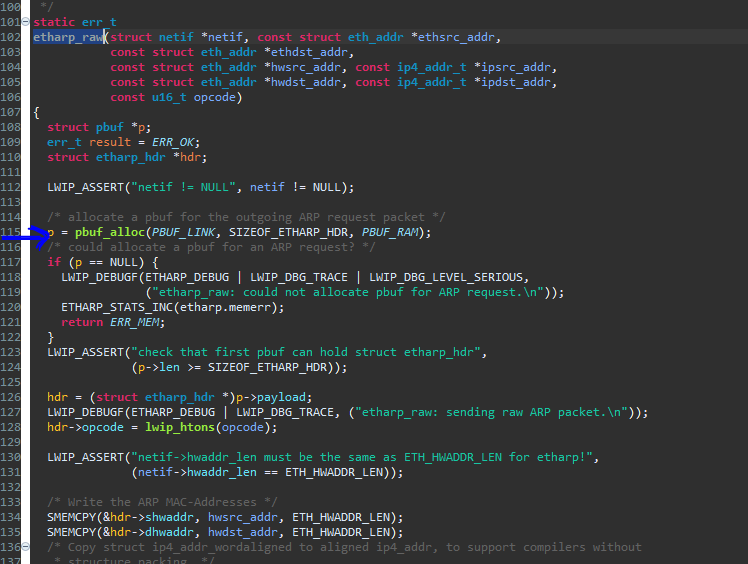Click SMEMCPY on the dhwaddr line
Viewport: 748px width, 564px height.
coord(72,533)
